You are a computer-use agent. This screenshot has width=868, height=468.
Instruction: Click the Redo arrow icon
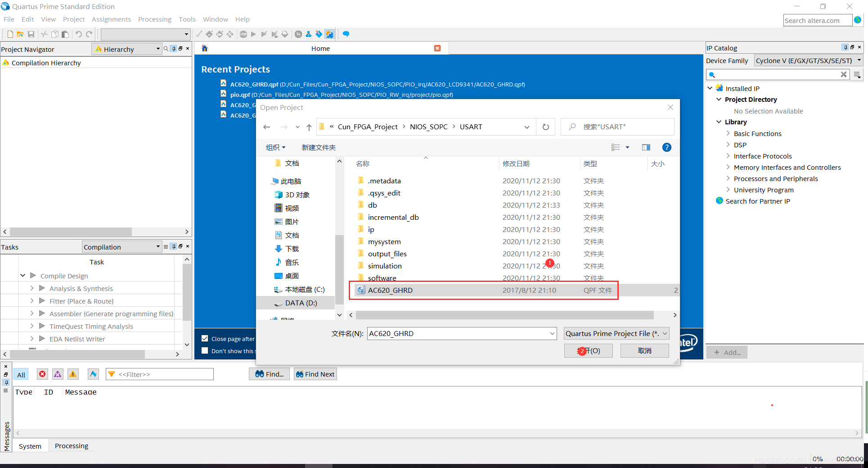[x=89, y=34]
